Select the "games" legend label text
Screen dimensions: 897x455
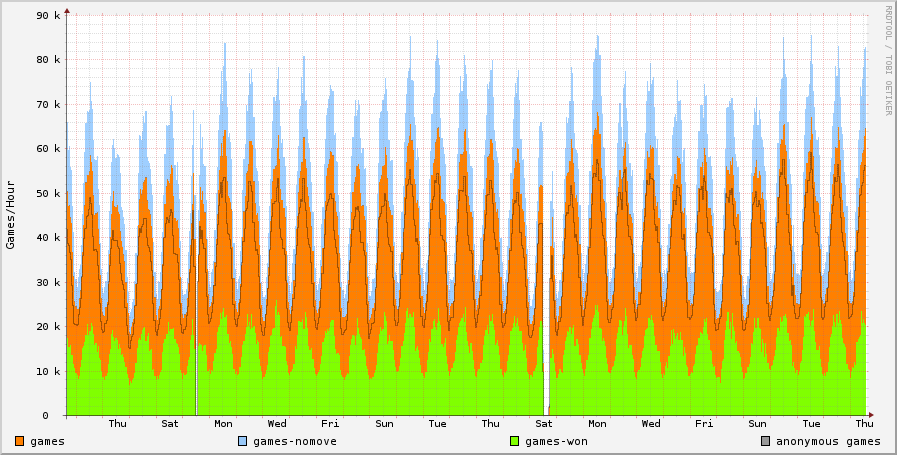tap(47, 441)
